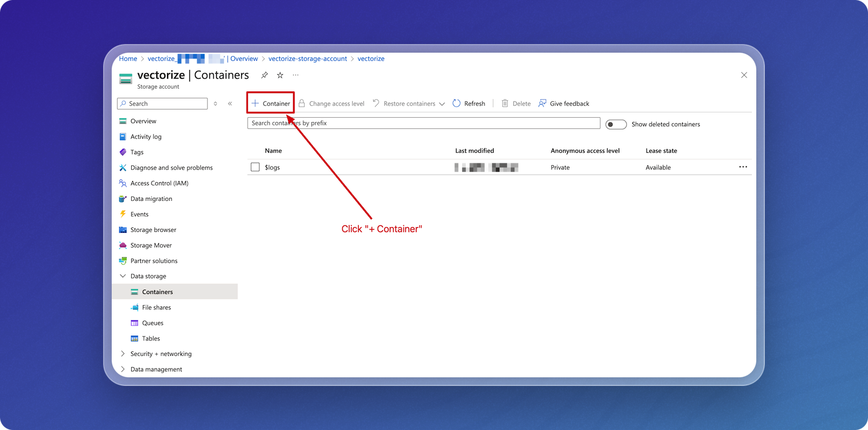Open the $logs row ellipsis menu

click(743, 167)
